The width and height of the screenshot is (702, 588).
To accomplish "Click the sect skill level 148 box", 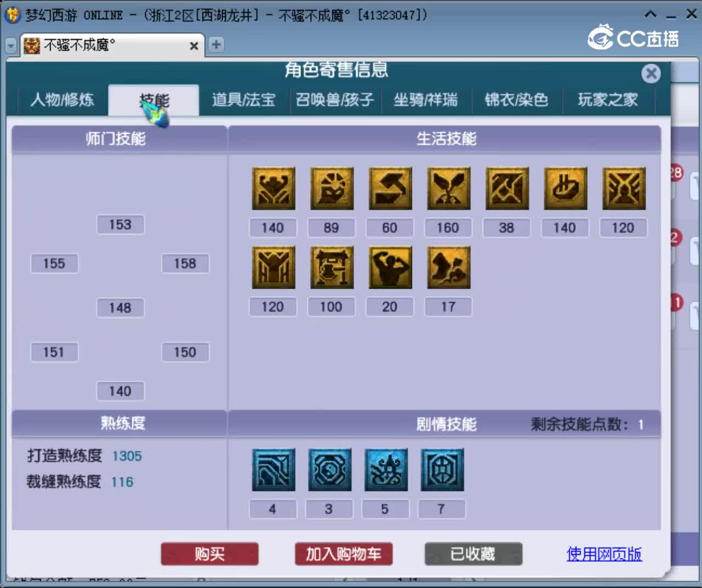I will tap(120, 308).
